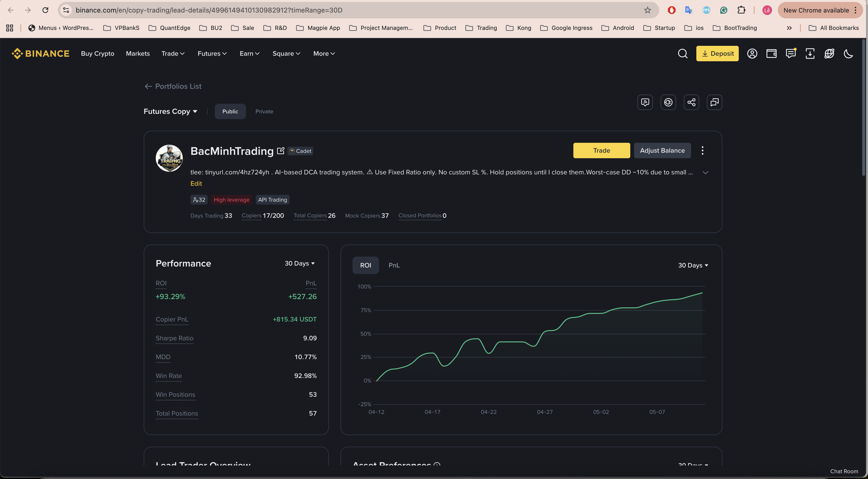The width and height of the screenshot is (868, 479).
Task: Open the search magnifier icon
Action: pos(682,54)
